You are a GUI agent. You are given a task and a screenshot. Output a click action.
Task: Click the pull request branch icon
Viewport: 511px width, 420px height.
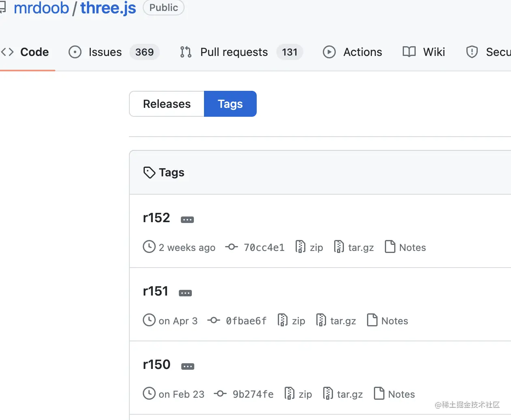pos(186,52)
